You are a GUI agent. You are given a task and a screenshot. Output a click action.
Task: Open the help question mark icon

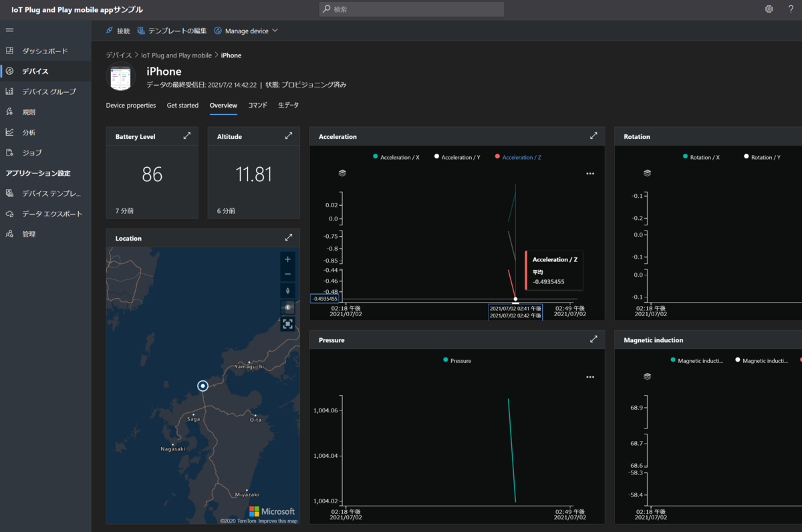coord(791,9)
